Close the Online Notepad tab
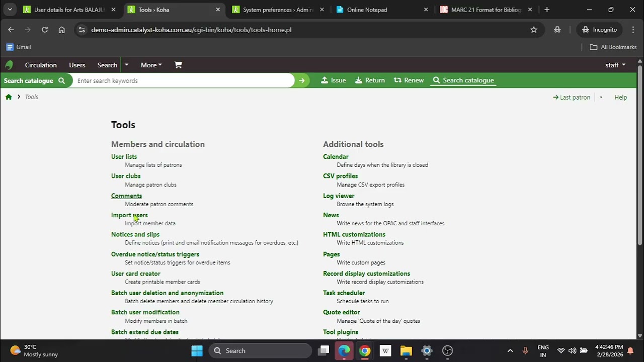The height and width of the screenshot is (362, 644). click(x=426, y=10)
